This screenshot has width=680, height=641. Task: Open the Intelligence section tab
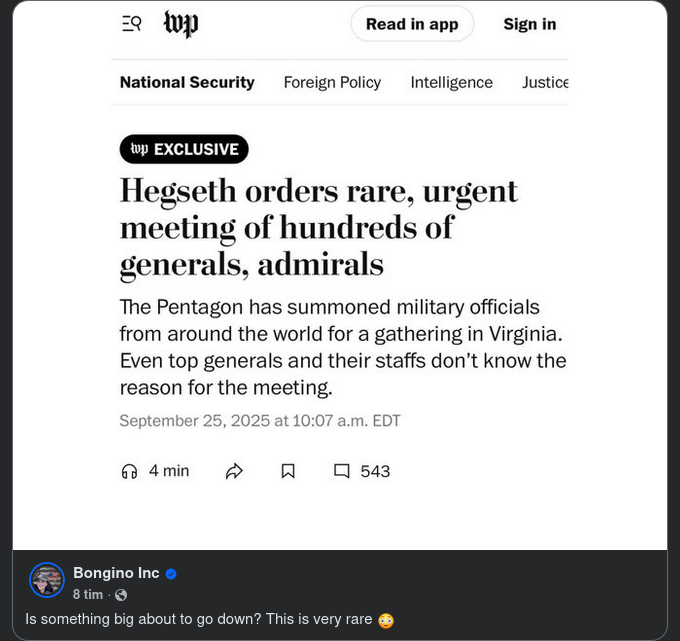(x=451, y=83)
